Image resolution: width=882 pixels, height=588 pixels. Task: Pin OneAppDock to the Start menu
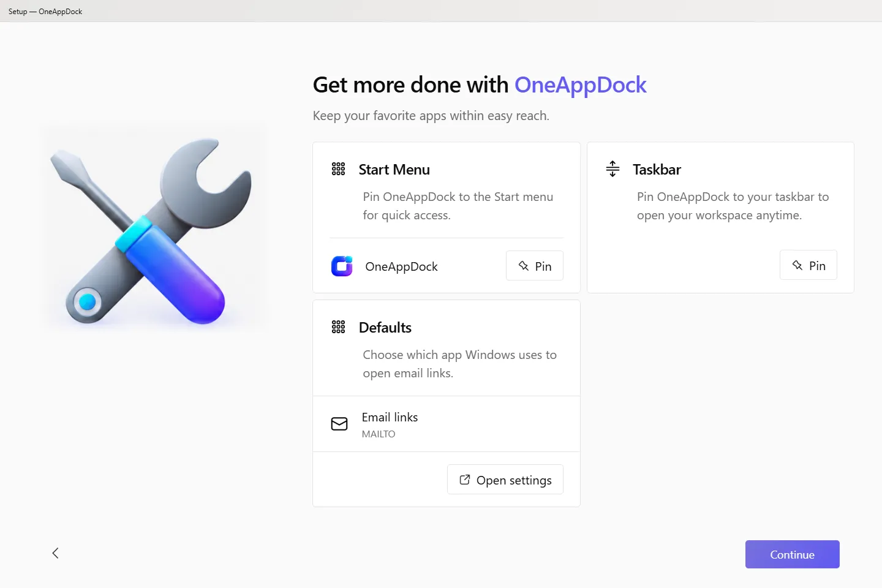click(535, 266)
